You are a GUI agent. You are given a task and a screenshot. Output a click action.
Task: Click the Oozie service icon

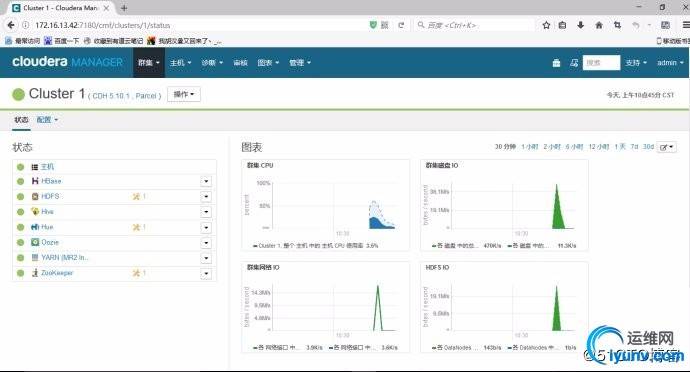pyautogui.click(x=35, y=242)
